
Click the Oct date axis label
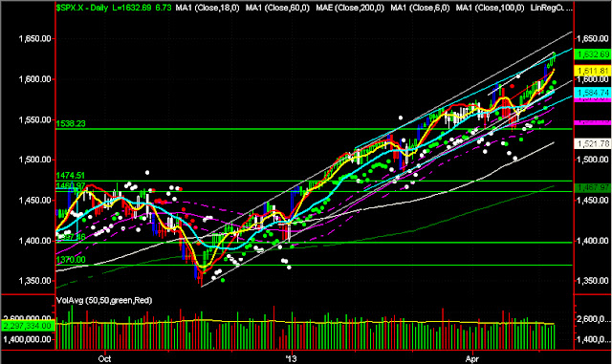pos(104,358)
